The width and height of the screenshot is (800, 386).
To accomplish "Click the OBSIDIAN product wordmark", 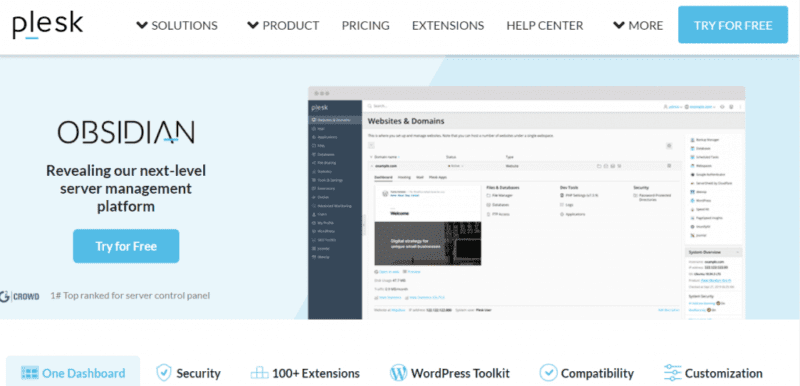I will tap(126, 132).
